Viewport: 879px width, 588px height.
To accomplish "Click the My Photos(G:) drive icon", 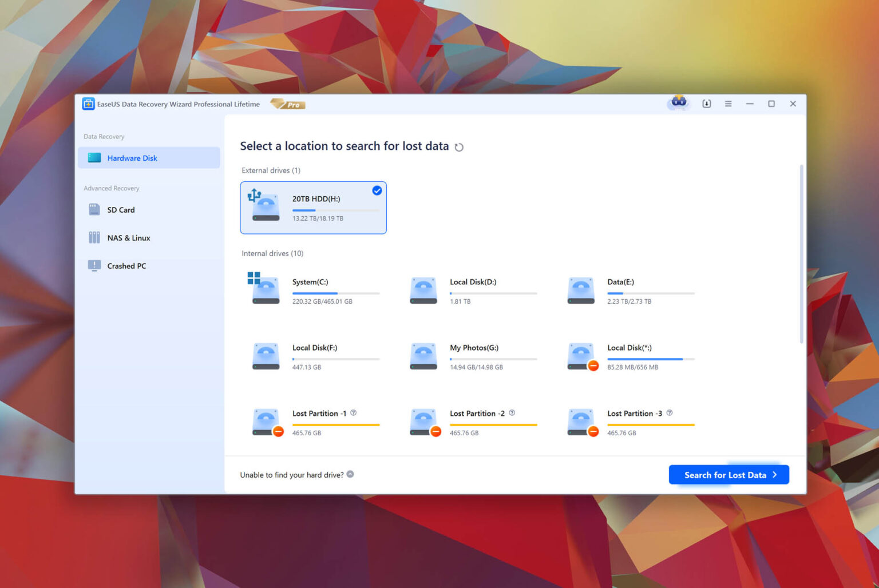I will 423,355.
